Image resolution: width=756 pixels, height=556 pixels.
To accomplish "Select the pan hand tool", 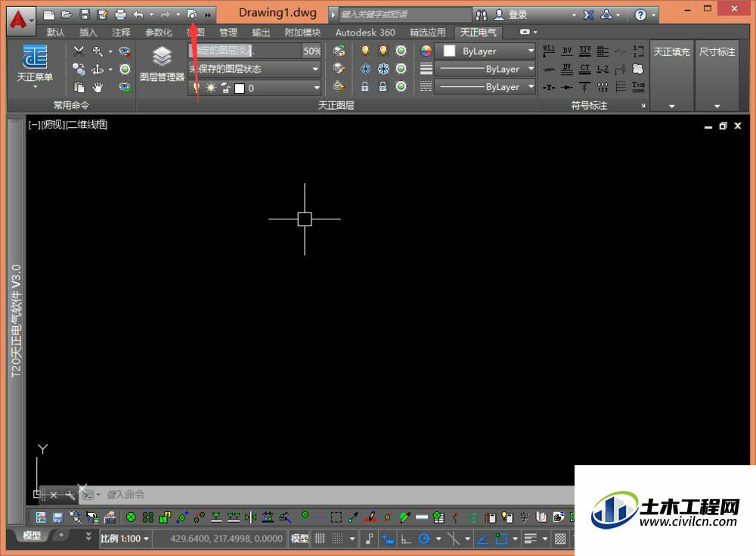I will 98,87.
